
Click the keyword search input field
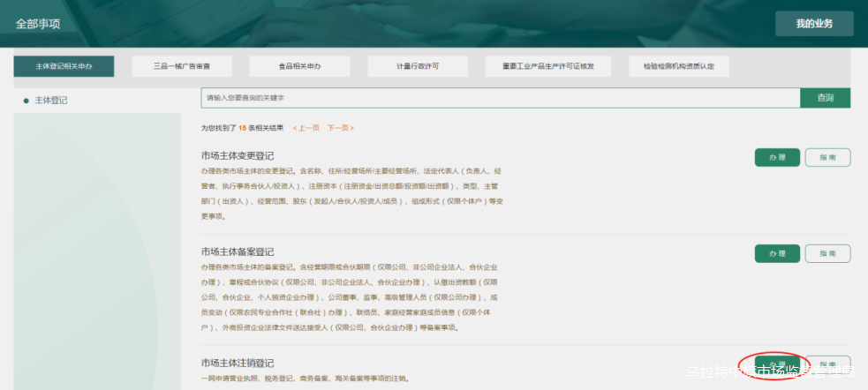pyautogui.click(x=500, y=98)
